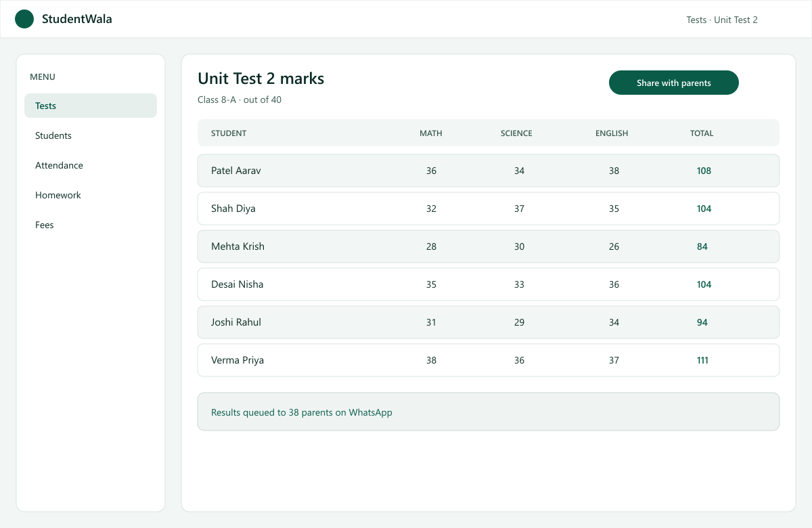Select student name Mehta Krish

[238, 246]
